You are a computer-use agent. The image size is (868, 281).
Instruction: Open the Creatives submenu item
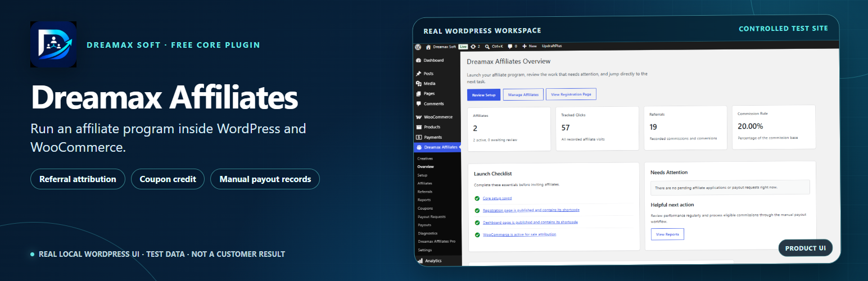pyautogui.click(x=425, y=158)
